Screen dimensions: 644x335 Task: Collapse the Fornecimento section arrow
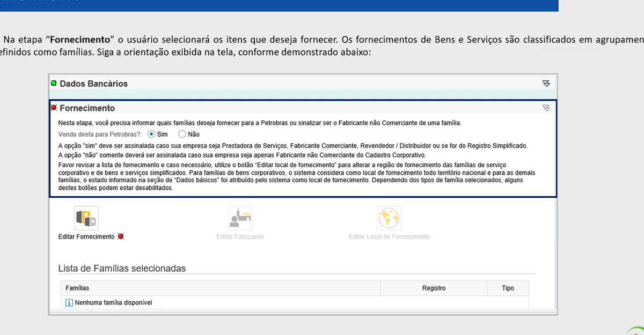coord(546,108)
